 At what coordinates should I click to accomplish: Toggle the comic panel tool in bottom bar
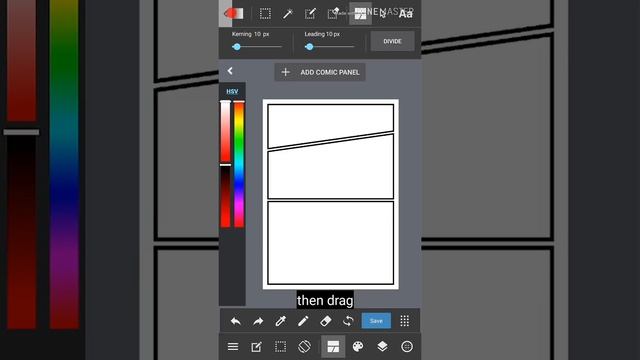333,347
